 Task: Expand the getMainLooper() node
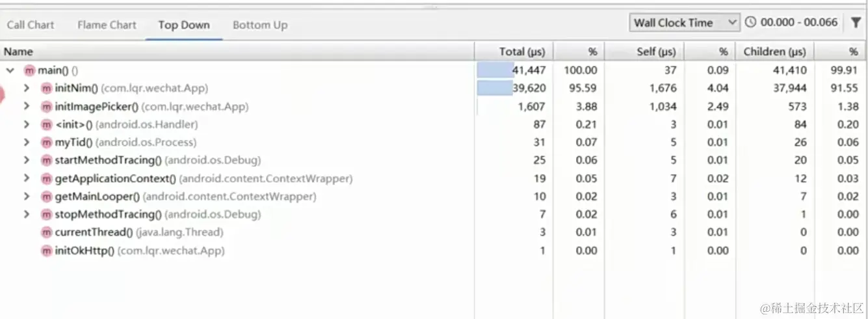click(x=27, y=196)
